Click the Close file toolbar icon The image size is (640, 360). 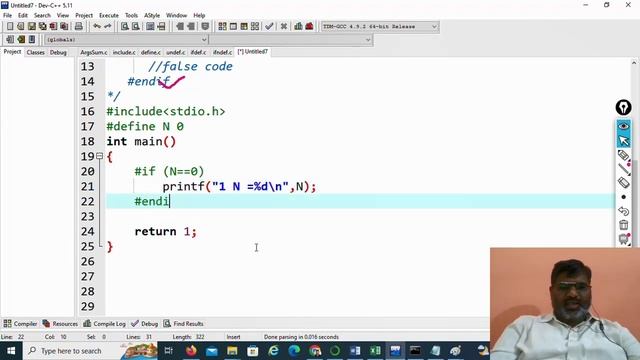(x=53, y=27)
